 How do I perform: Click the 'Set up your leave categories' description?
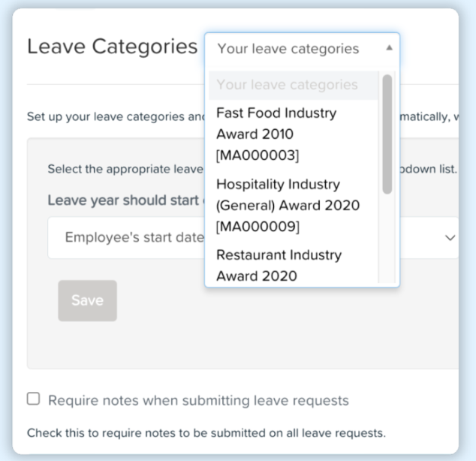click(x=116, y=116)
